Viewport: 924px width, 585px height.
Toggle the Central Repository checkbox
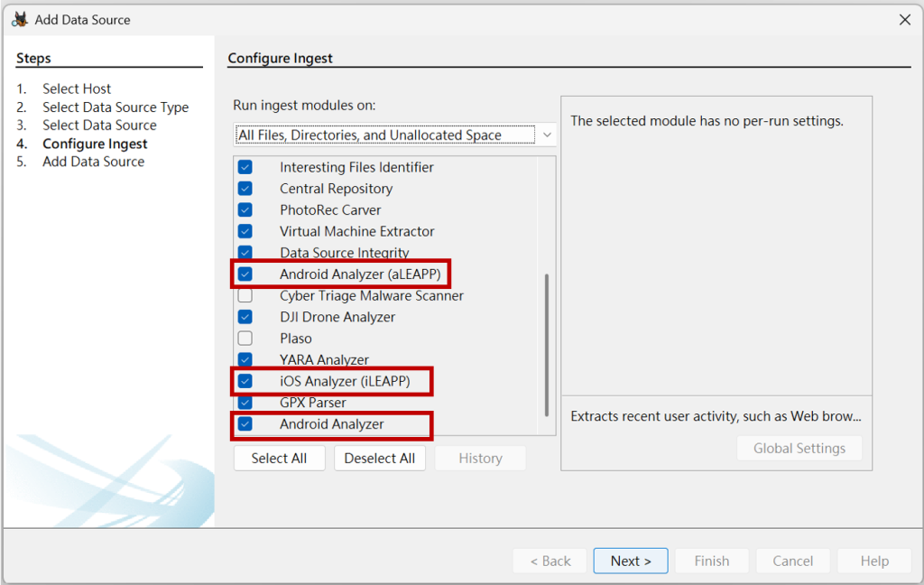pyautogui.click(x=245, y=189)
